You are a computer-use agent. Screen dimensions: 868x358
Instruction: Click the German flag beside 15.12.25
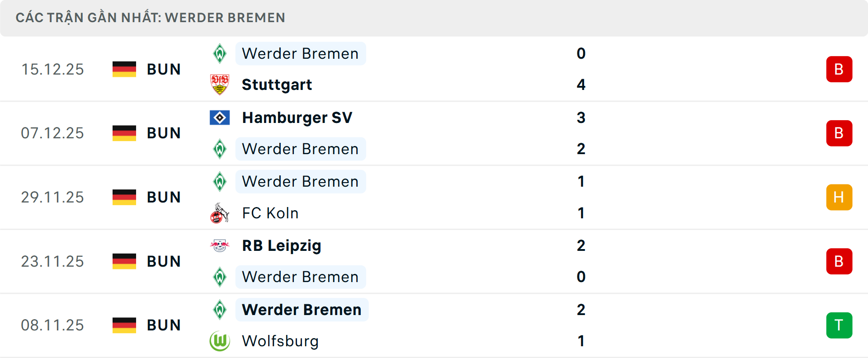pyautogui.click(x=124, y=69)
